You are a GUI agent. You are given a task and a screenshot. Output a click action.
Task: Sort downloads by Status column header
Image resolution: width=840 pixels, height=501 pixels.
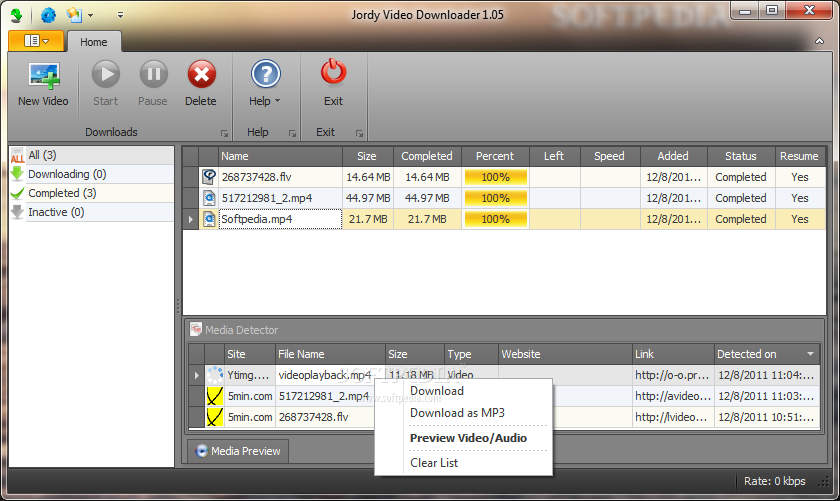click(741, 156)
